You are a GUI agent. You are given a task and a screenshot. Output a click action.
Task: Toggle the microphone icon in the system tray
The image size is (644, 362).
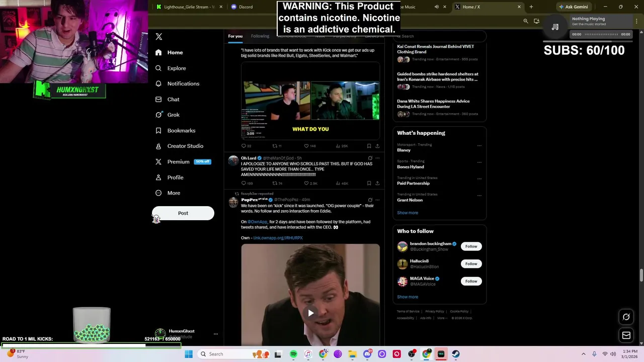[x=594, y=354]
